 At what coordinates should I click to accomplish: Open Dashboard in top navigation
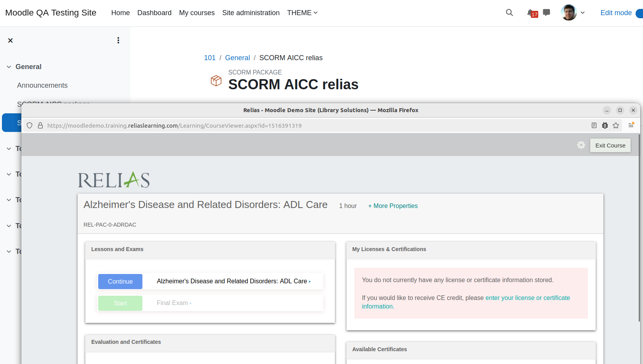(x=154, y=13)
